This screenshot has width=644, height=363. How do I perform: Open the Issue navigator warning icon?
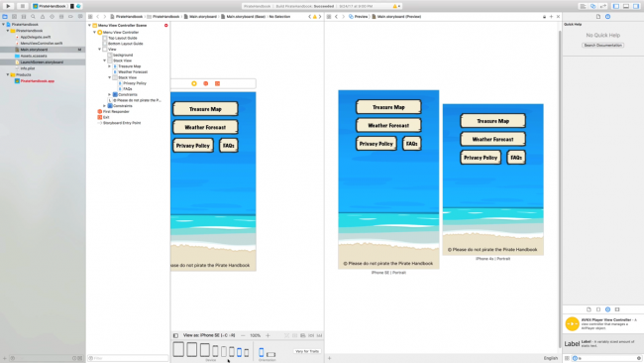(x=43, y=17)
